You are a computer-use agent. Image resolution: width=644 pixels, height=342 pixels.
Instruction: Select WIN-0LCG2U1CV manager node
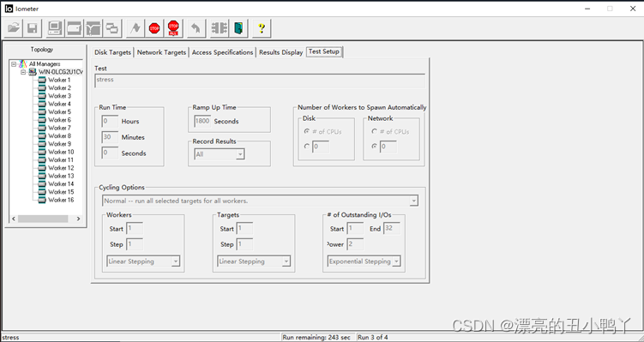pos(60,72)
